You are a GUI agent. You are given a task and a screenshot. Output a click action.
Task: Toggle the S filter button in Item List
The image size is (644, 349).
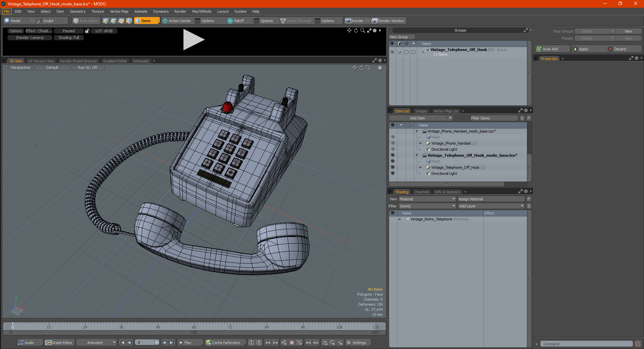point(522,118)
